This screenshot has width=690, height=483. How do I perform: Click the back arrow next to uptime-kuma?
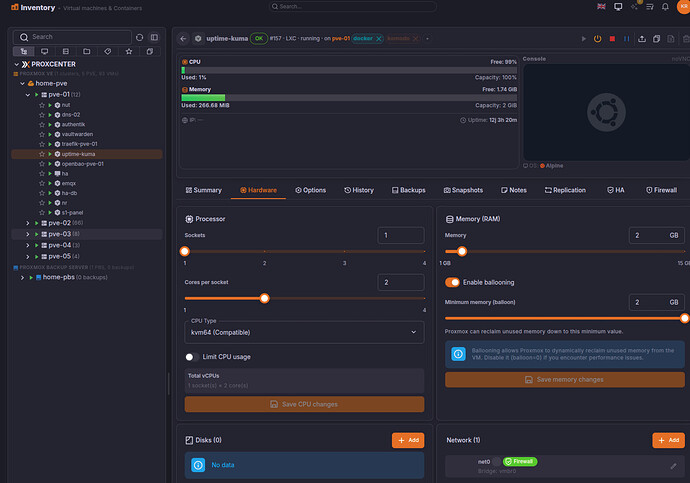183,39
